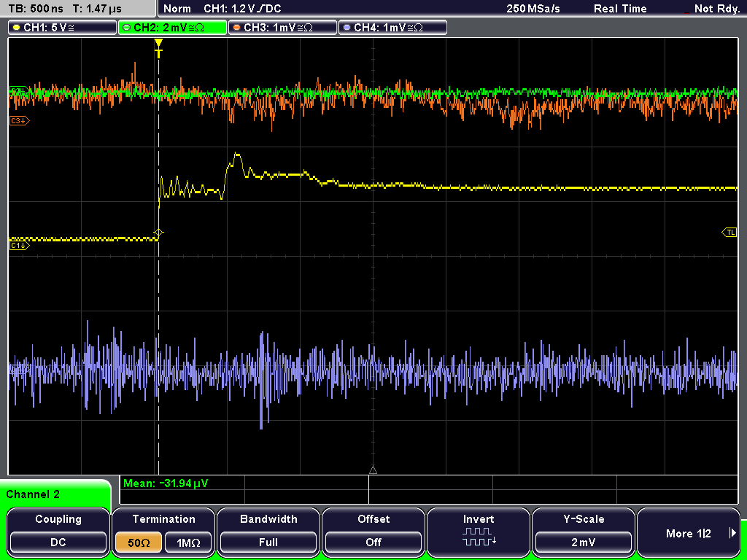This screenshot has width=747, height=560.
Task: Click the reference triangle at grid bottom
Action: [373, 470]
